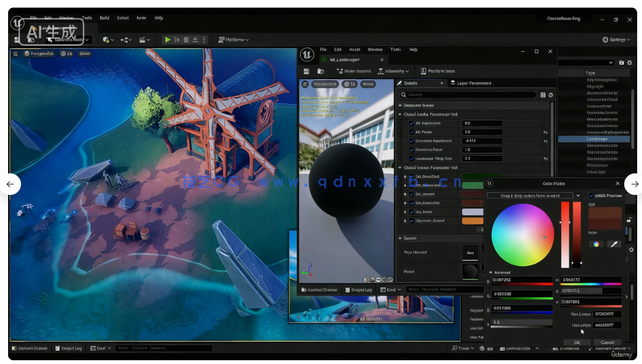The height and width of the screenshot is (364, 642).
Task: Open the Output Log panel
Action: point(68,348)
